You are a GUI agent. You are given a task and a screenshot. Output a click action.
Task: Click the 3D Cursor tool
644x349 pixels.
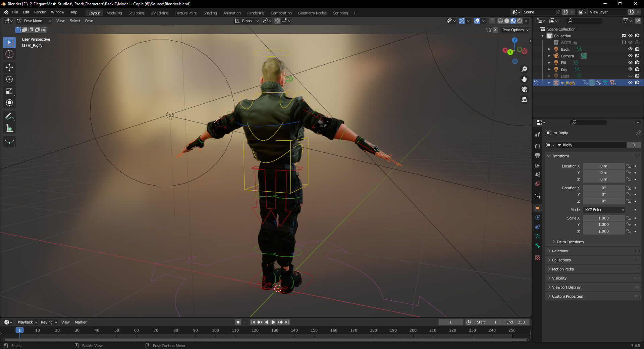click(9, 54)
